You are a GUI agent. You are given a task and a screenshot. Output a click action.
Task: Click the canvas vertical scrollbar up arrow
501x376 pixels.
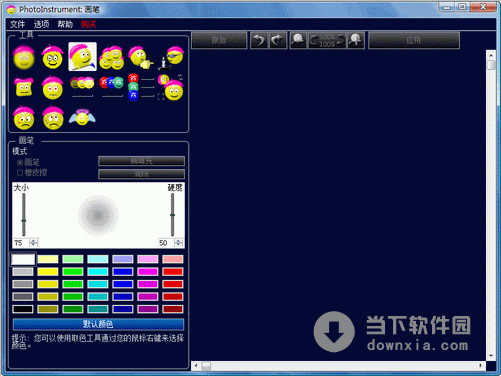pyautogui.click(x=491, y=54)
